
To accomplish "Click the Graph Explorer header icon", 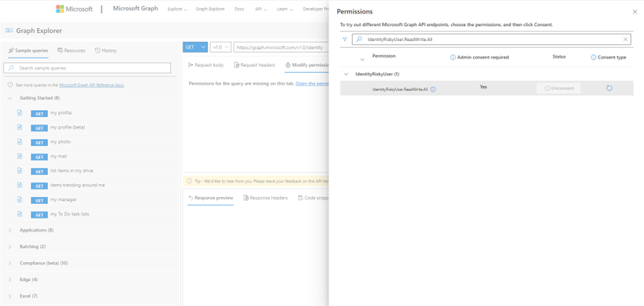I will tap(10, 31).
